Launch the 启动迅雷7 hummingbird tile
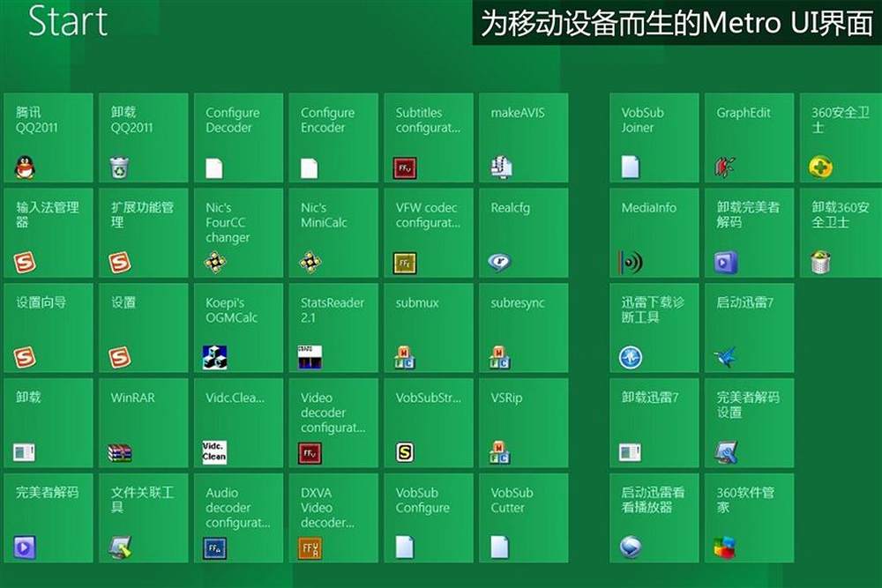This screenshot has height=588, width=882. point(749,328)
